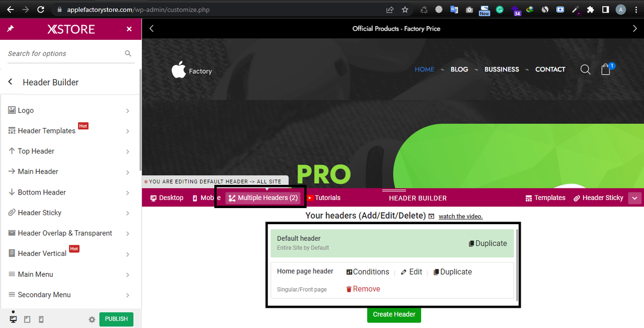This screenshot has height=328, width=644.
Task: Go to next promo message arrow
Action: click(x=634, y=29)
